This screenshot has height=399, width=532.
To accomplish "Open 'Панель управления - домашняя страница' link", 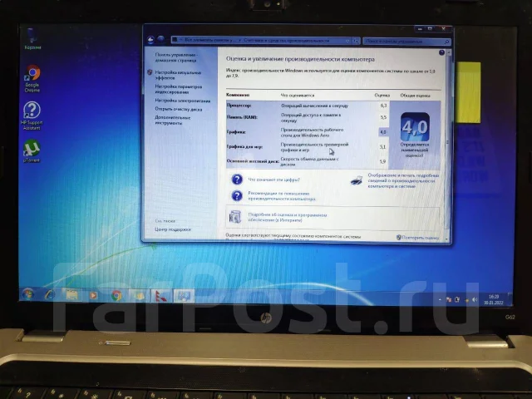I will point(175,57).
